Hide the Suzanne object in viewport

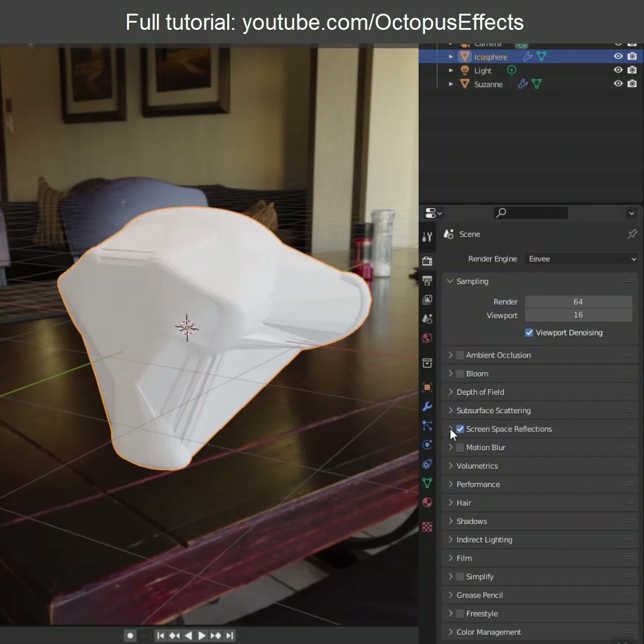tap(618, 83)
